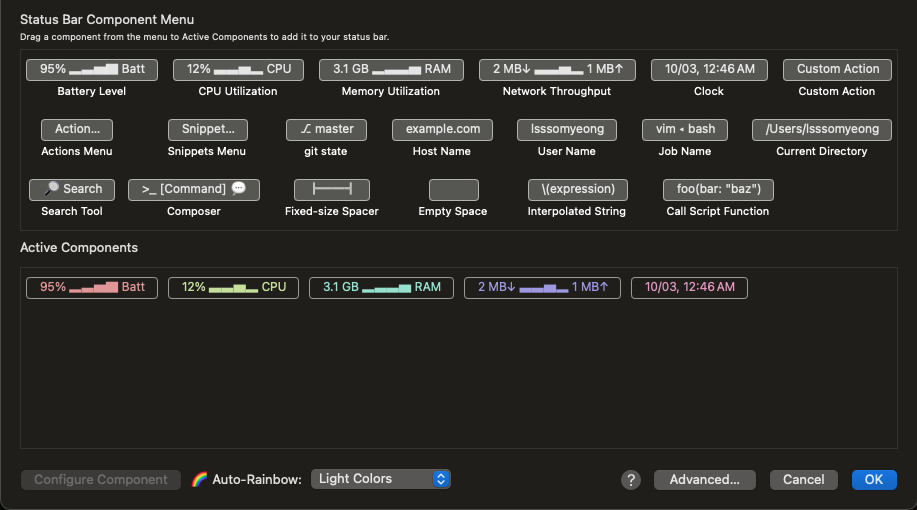Select the User Name component
The width and height of the screenshot is (917, 510).
567,130
